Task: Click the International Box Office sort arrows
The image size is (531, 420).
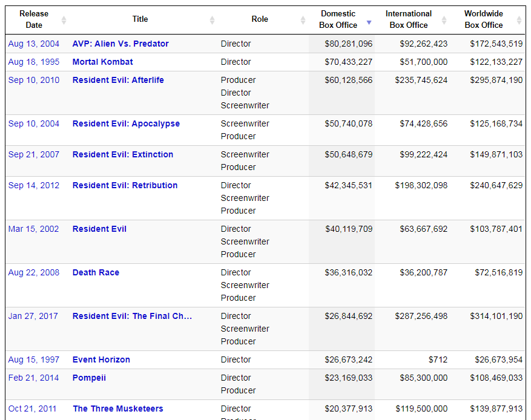Action: click(x=444, y=20)
